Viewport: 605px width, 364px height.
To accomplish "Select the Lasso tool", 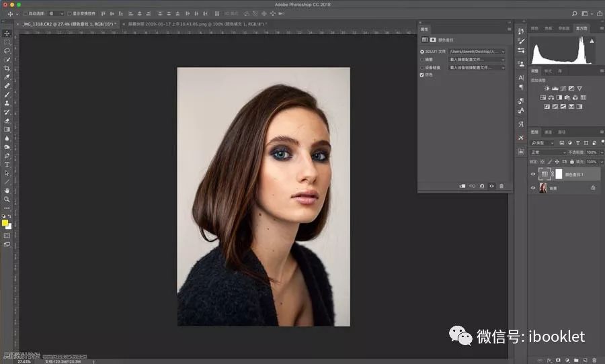I will tap(7, 51).
